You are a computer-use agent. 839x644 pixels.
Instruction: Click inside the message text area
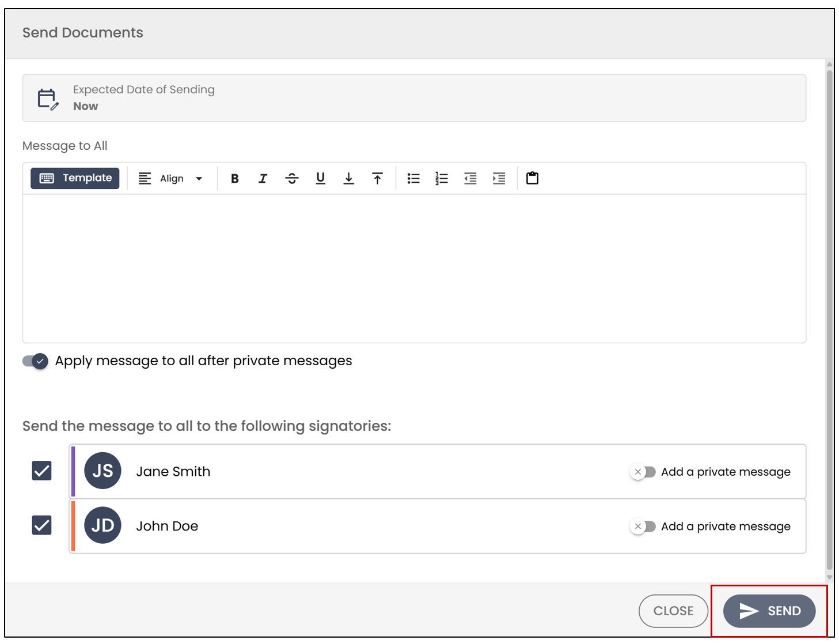click(414, 268)
